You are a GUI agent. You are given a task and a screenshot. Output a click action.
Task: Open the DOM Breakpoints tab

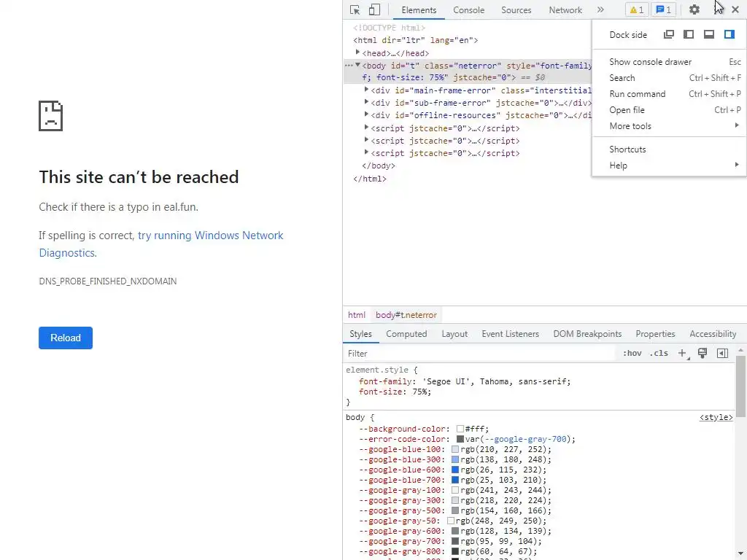587,334
